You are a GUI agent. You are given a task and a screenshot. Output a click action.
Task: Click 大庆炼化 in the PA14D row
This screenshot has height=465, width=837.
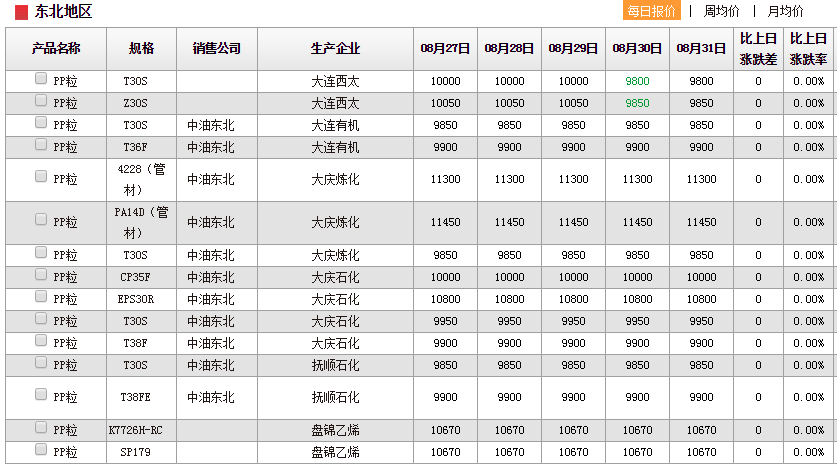coord(335,223)
